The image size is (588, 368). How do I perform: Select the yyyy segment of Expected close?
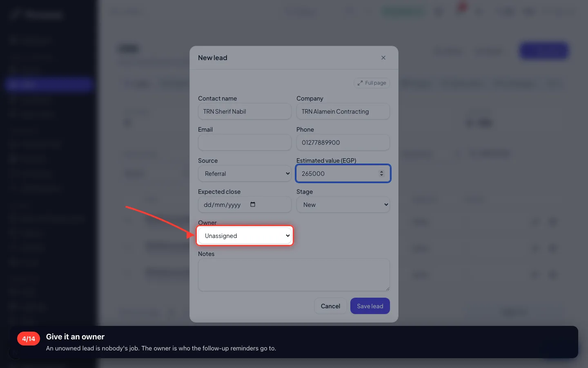pos(234,205)
